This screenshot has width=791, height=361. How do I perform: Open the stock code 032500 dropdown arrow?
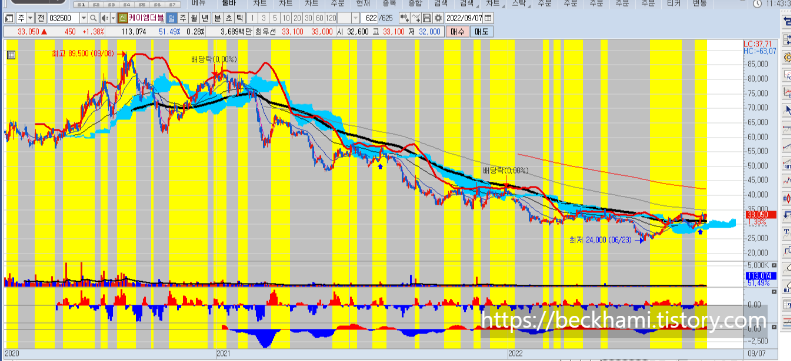[84, 18]
